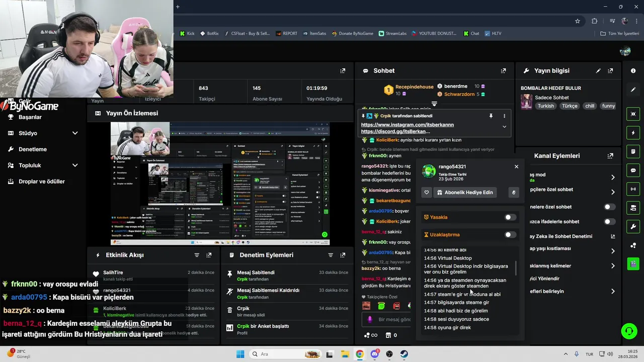644x362 pixels.
Task: Open the HLTV bookmark
Action: pyautogui.click(x=493, y=34)
